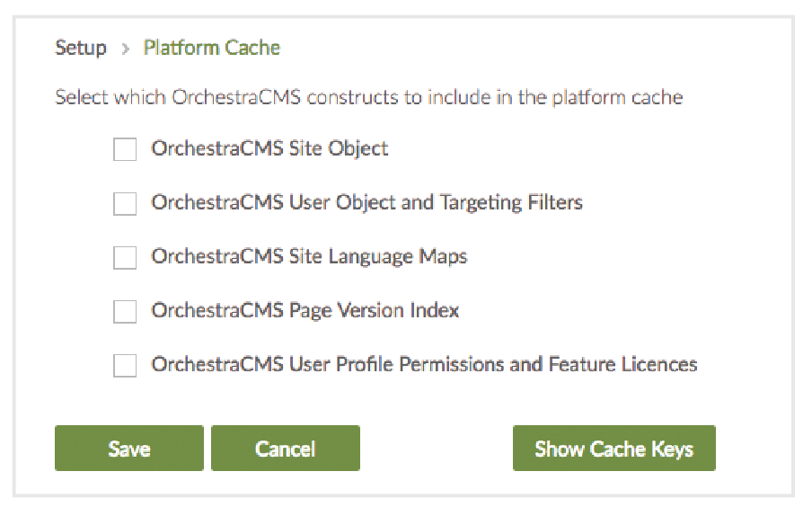This screenshot has height=507, width=812.
Task: Click empty gap between Cancel and Show Cache Keys
Action: [436, 449]
